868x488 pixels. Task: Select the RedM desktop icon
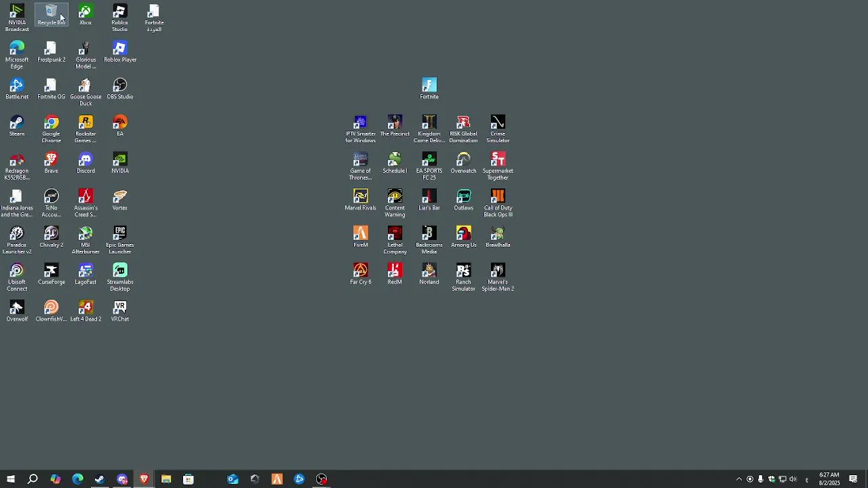tap(395, 274)
